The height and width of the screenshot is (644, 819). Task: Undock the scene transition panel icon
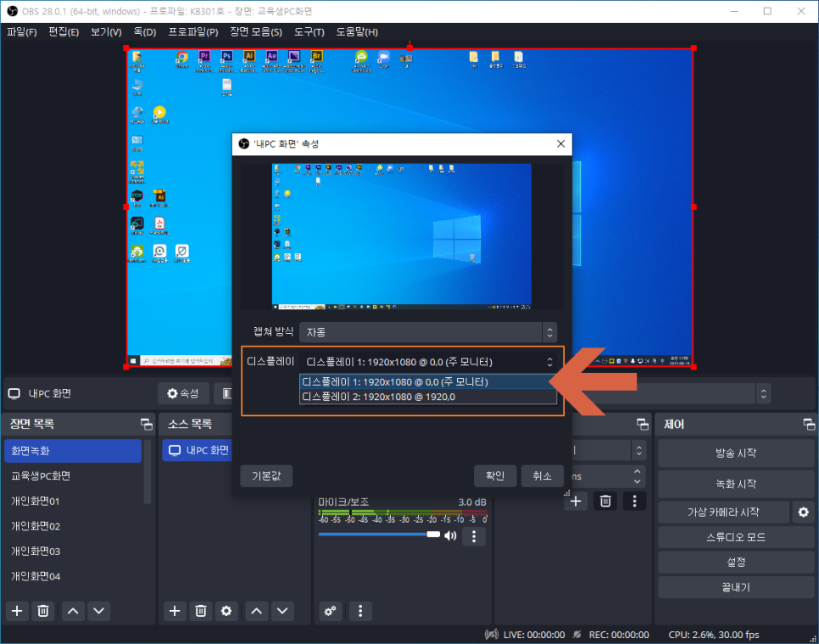click(643, 425)
